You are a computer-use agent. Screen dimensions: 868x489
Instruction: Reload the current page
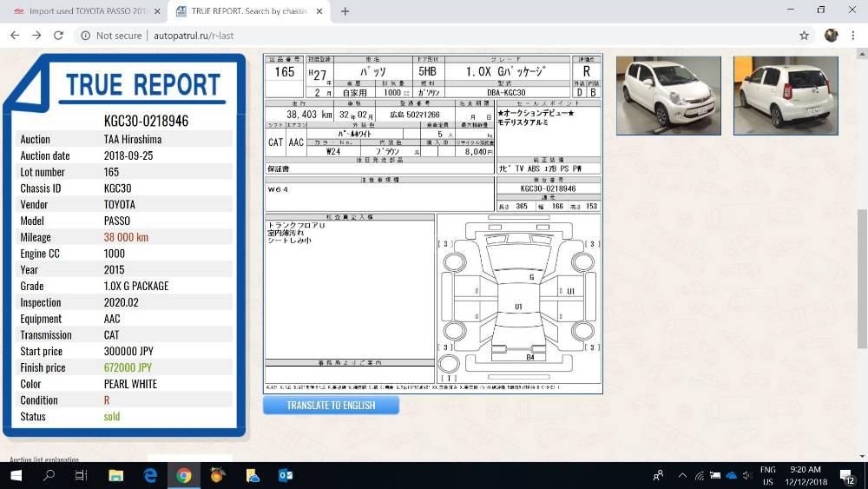[58, 36]
